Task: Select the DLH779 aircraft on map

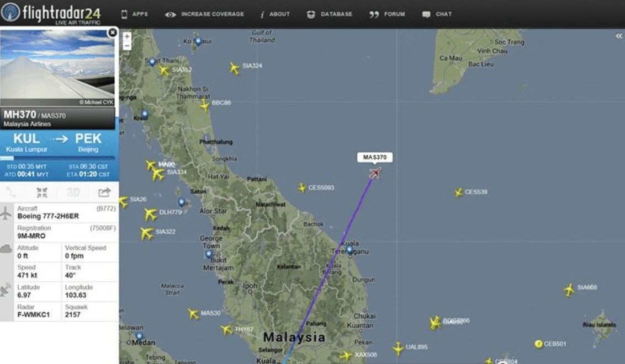Action: (151, 214)
